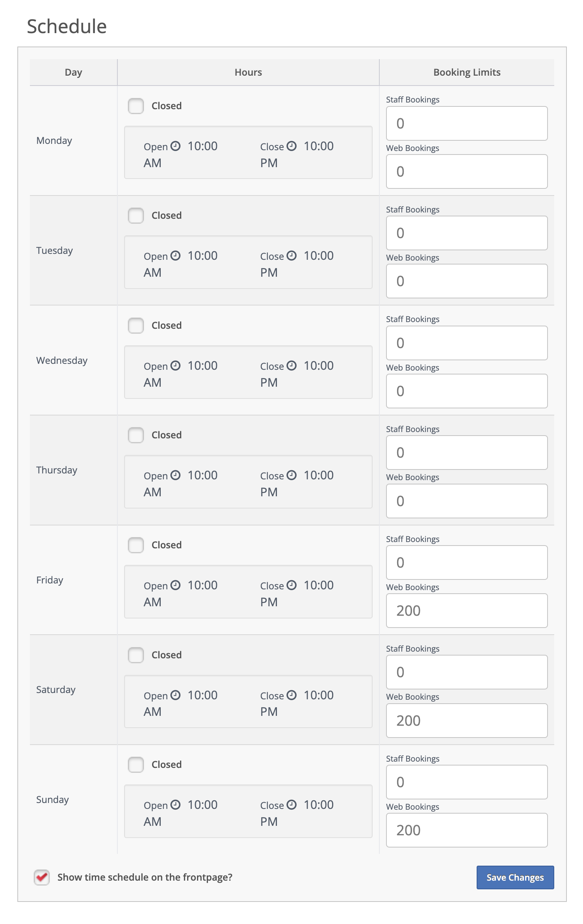Click Friday Close clock icon

[291, 585]
